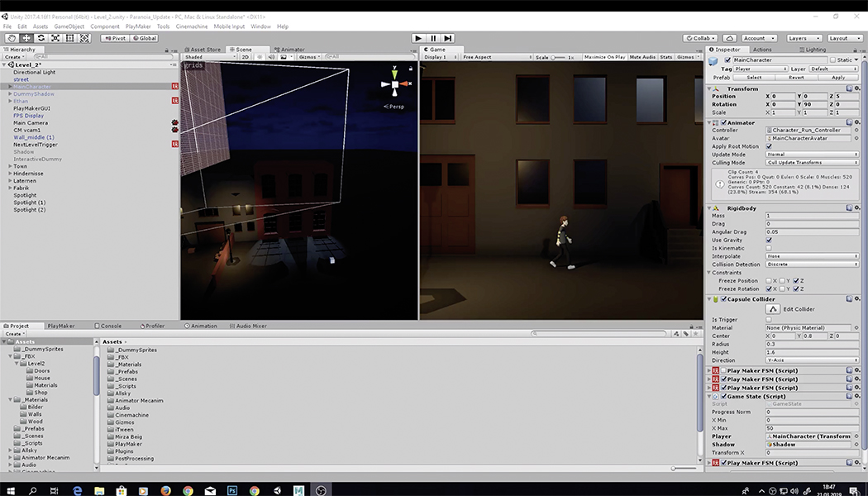Open Photoshop from the Windows taskbar

(x=232, y=489)
